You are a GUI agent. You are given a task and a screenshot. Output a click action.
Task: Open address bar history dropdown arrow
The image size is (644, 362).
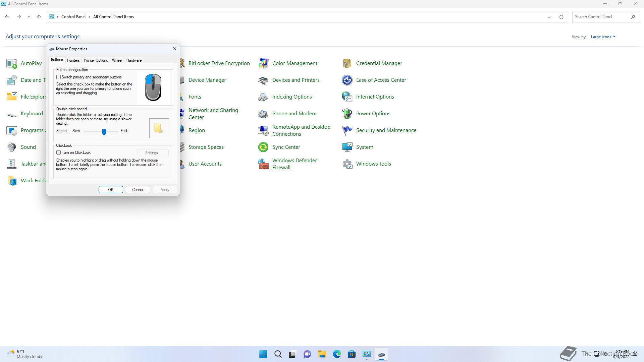(x=549, y=17)
